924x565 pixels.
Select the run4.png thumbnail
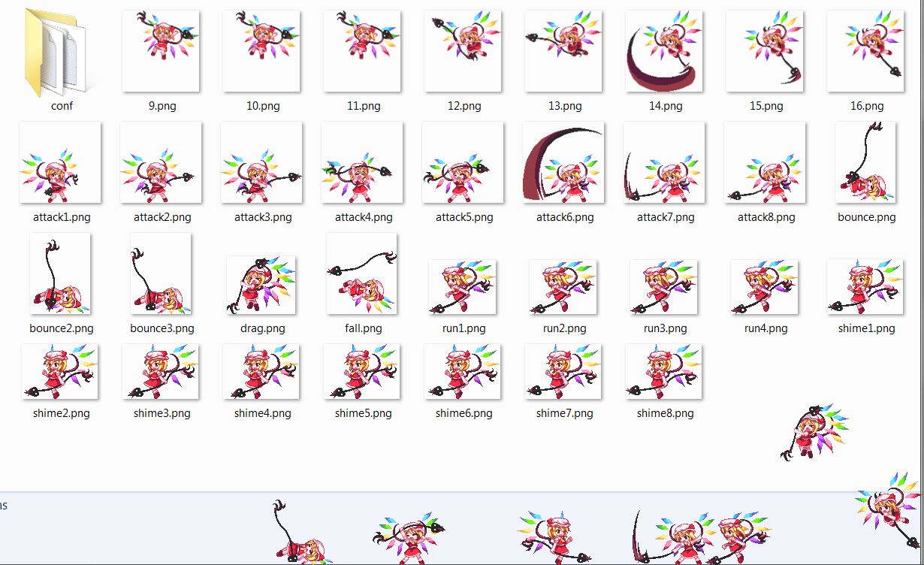tap(765, 287)
